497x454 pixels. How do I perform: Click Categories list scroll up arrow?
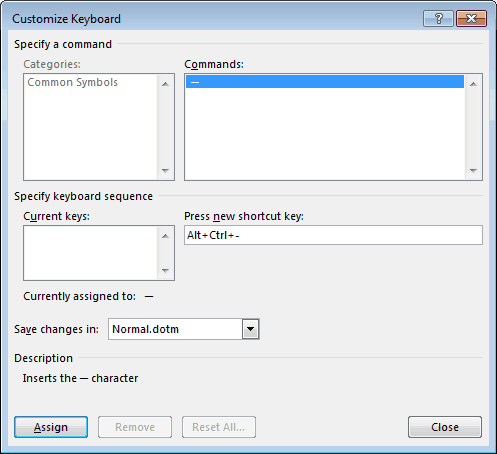pos(165,84)
